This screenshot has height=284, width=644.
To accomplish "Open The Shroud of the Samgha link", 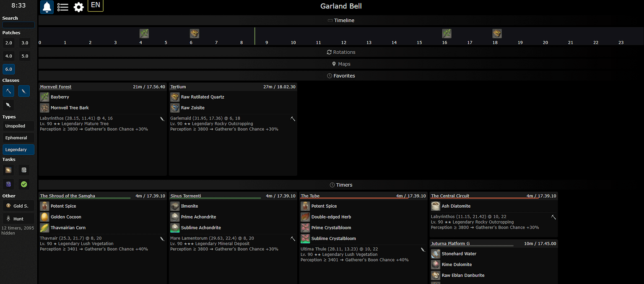I will tap(68, 196).
